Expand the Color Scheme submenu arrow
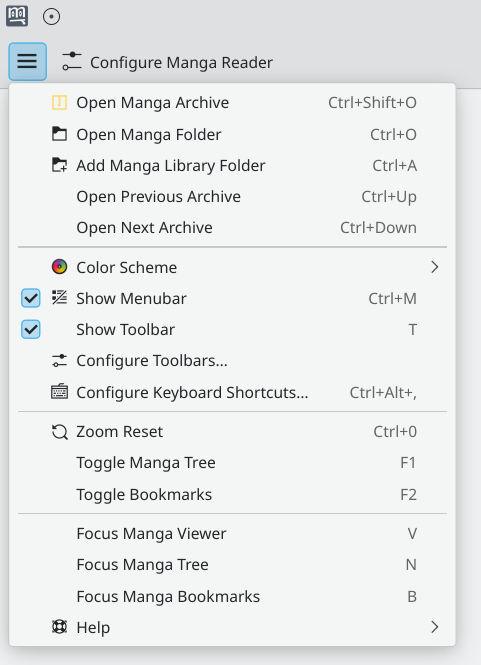The width and height of the screenshot is (481, 665). click(x=434, y=267)
